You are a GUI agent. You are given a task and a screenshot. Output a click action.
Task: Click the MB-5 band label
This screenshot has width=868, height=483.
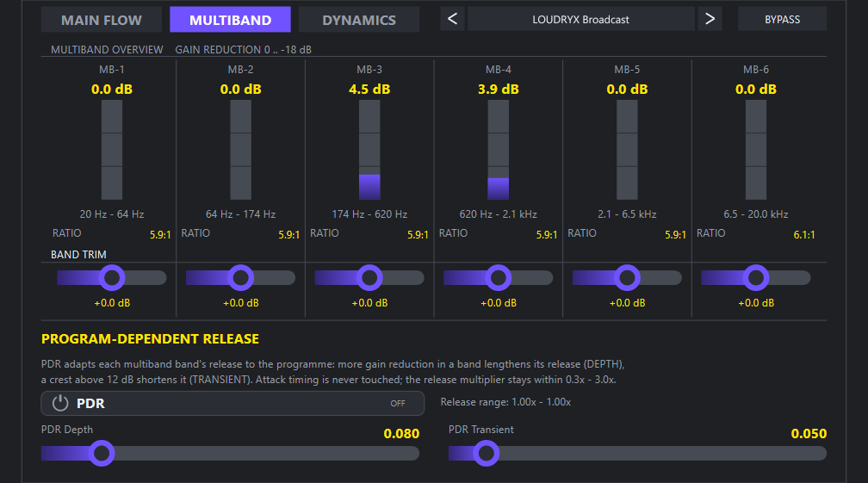[x=627, y=70]
